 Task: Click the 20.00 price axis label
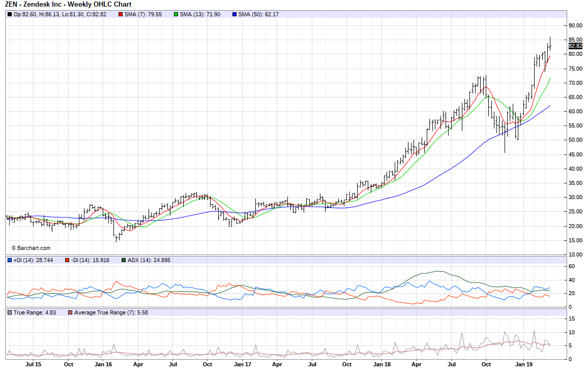coord(575,226)
